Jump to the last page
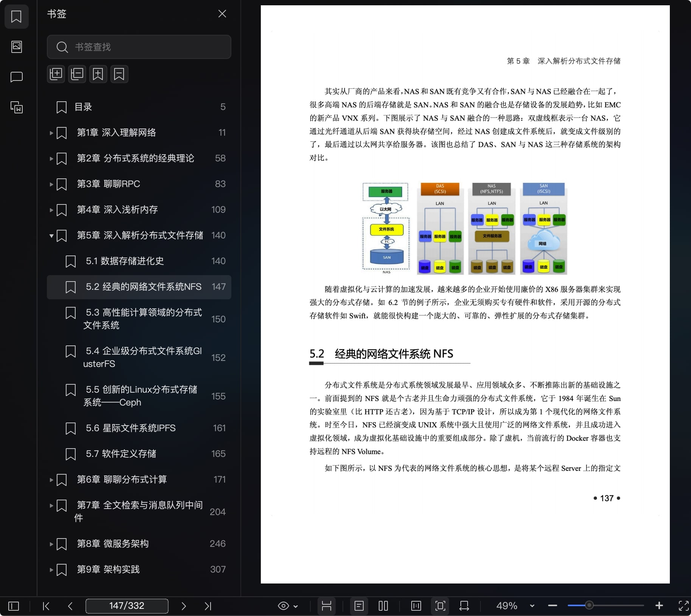 [x=208, y=606]
